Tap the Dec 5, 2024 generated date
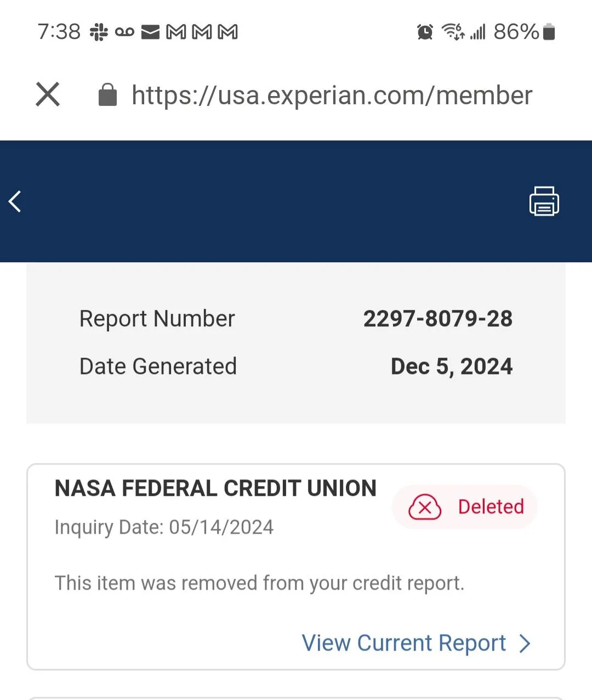Screen dimensions: 592x700 (x=451, y=366)
